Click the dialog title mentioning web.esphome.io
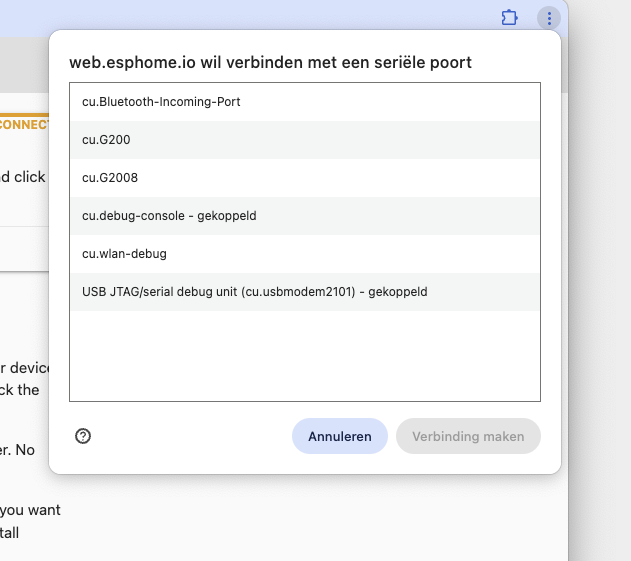The image size is (631, 561). [270, 63]
